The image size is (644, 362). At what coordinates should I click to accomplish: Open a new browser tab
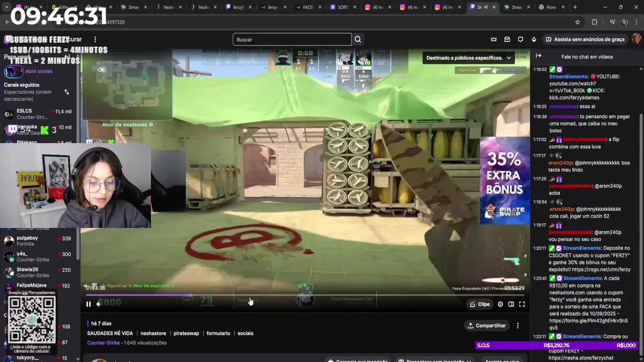tap(575, 7)
